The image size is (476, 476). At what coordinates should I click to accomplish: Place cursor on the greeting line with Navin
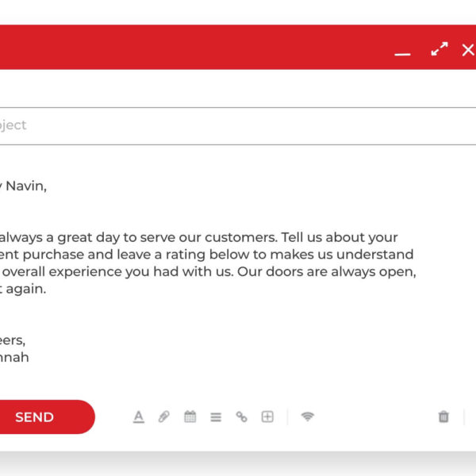pos(23,186)
